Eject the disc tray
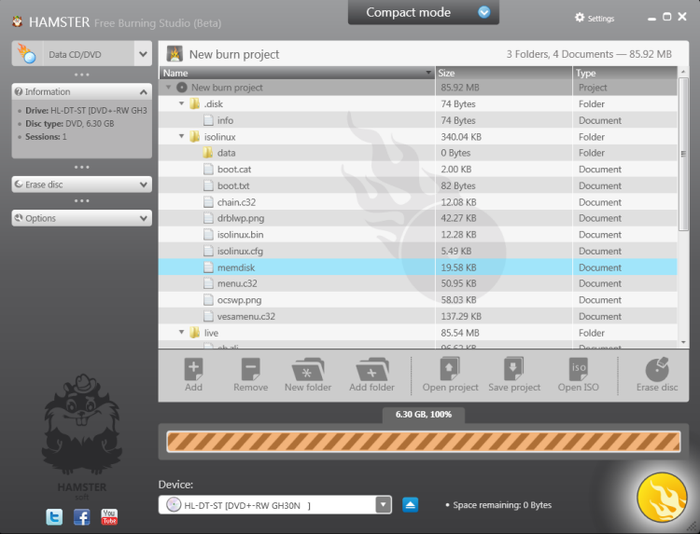Image resolution: width=700 pixels, height=534 pixels. tap(410, 505)
